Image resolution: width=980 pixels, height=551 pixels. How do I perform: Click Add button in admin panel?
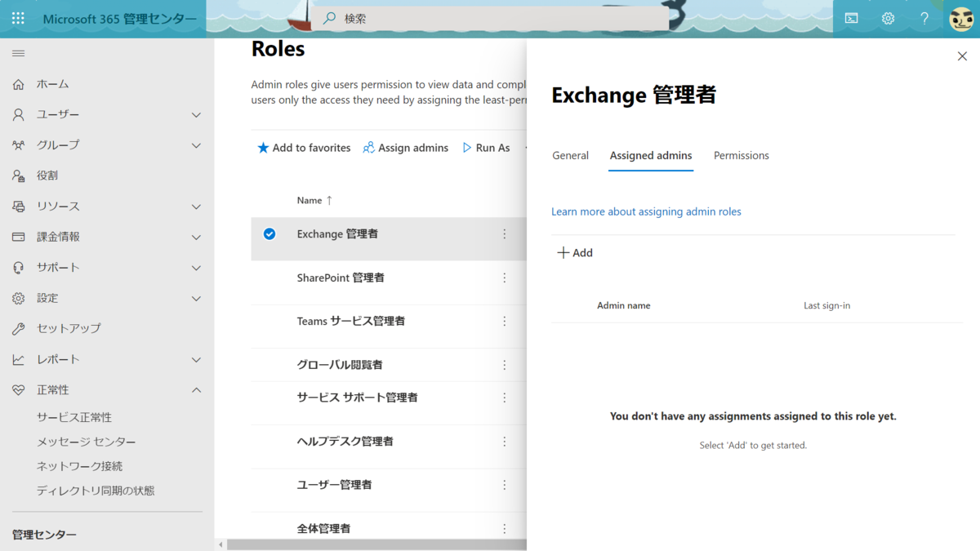coord(575,253)
